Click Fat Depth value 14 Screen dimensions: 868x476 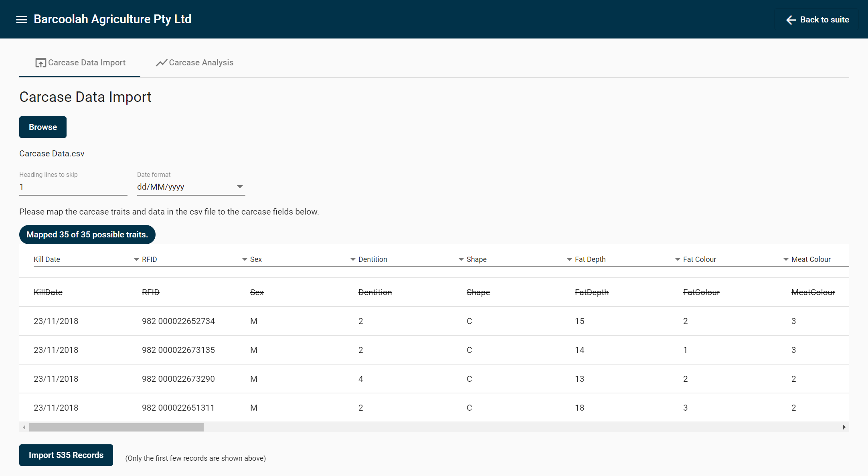(x=580, y=350)
